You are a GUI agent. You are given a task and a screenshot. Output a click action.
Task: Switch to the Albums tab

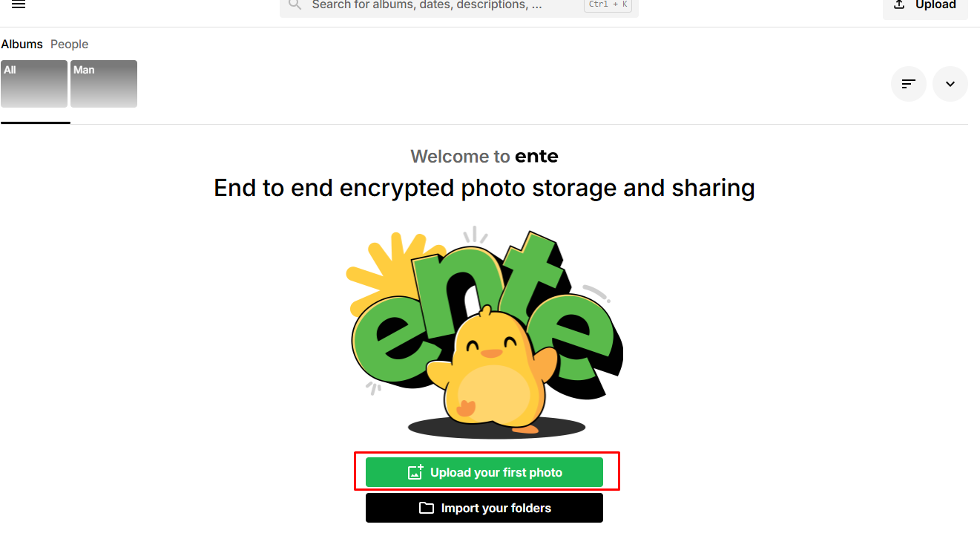click(x=22, y=45)
